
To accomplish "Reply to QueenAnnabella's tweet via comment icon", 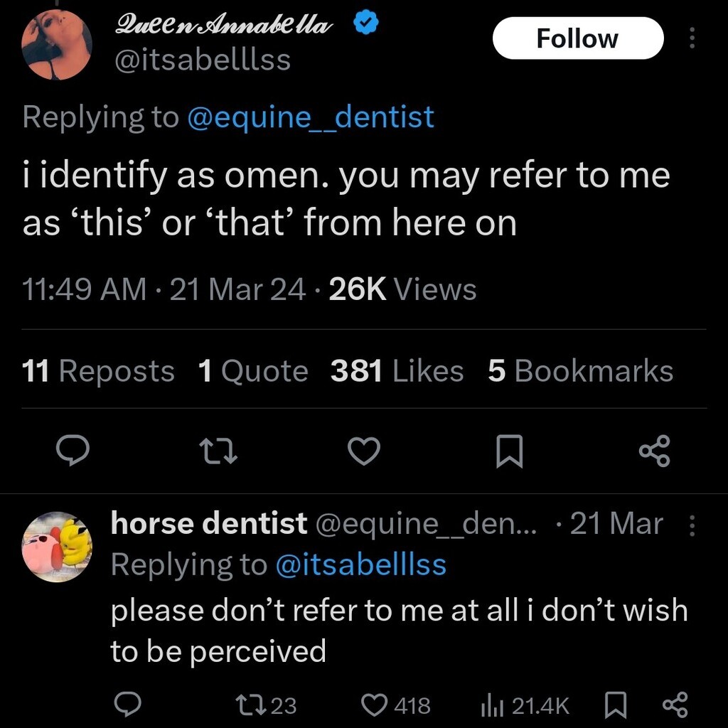I will [x=73, y=450].
